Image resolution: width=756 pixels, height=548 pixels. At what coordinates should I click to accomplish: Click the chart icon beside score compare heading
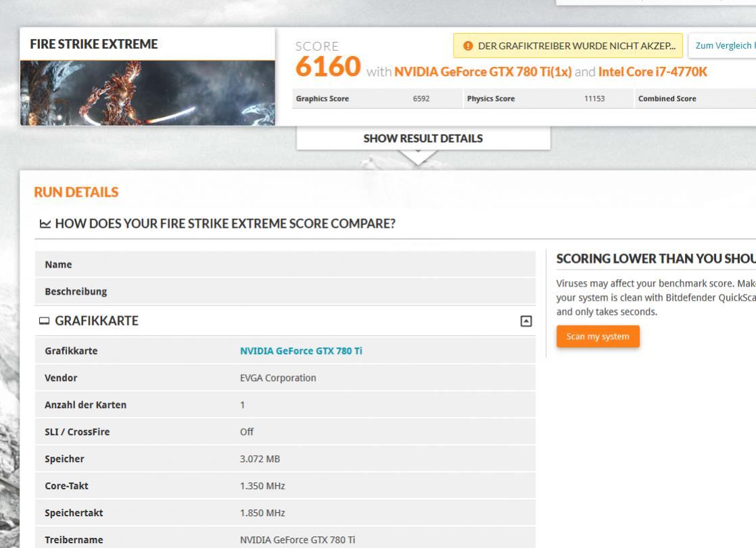coord(45,224)
